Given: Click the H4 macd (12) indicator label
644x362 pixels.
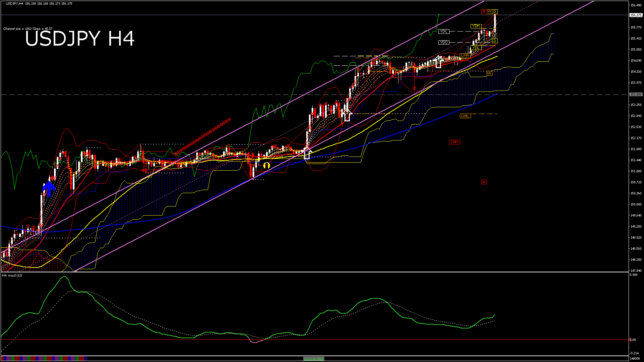Looking at the screenshot, I should [x=12, y=276].
